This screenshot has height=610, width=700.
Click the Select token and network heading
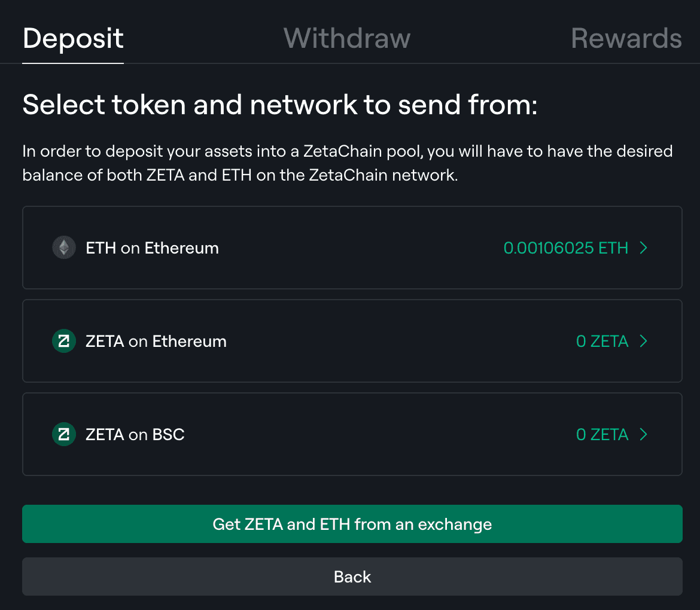[x=280, y=105]
